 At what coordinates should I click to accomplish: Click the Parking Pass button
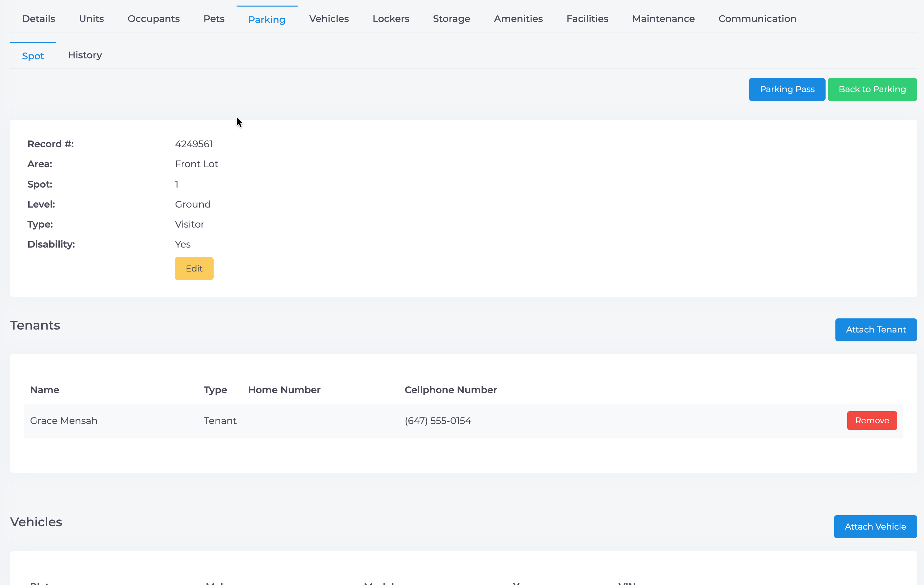787,89
